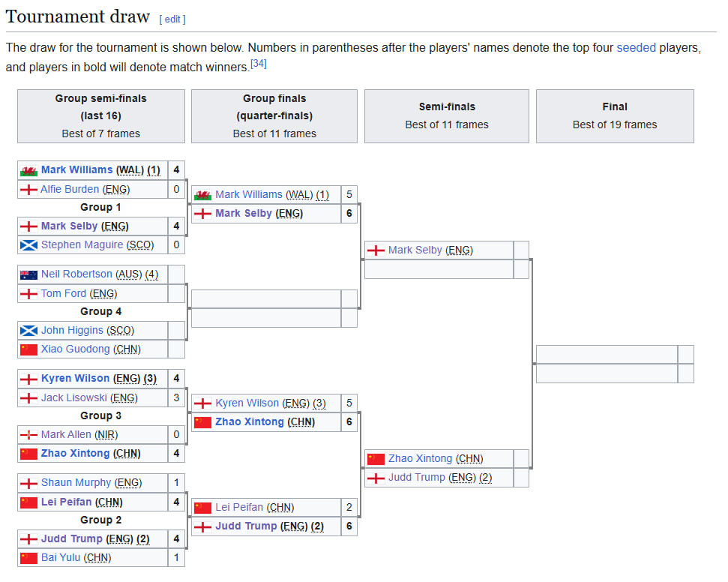Click Lei Peifan's name in the quarter-finals column

(239, 508)
